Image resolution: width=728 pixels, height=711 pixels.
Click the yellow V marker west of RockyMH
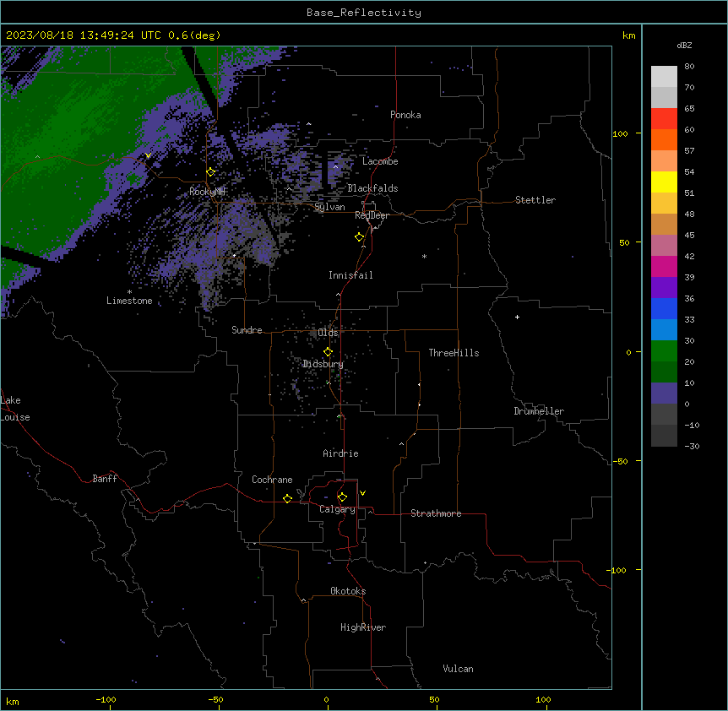click(148, 155)
